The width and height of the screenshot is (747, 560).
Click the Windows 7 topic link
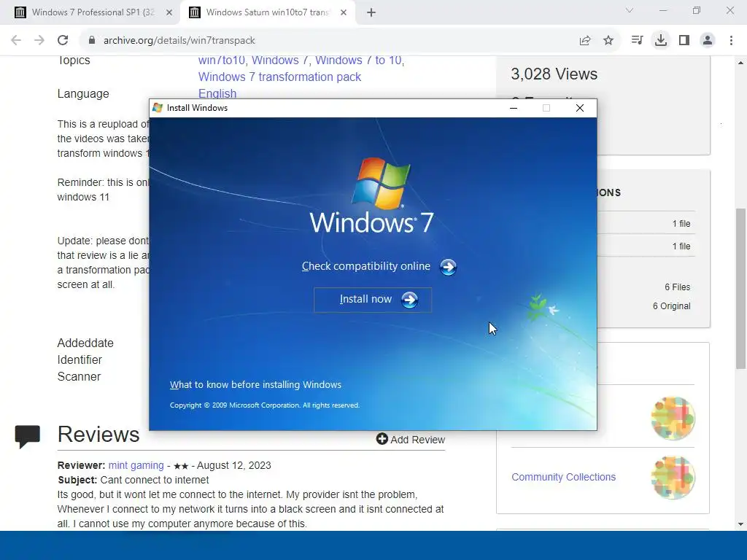point(281,61)
